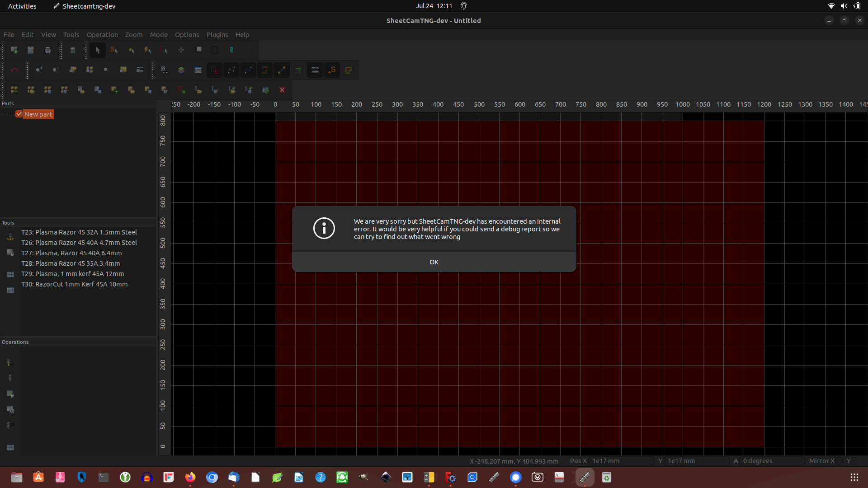Click the zoom in magnifier icon
868x488 pixels.
tap(39, 70)
